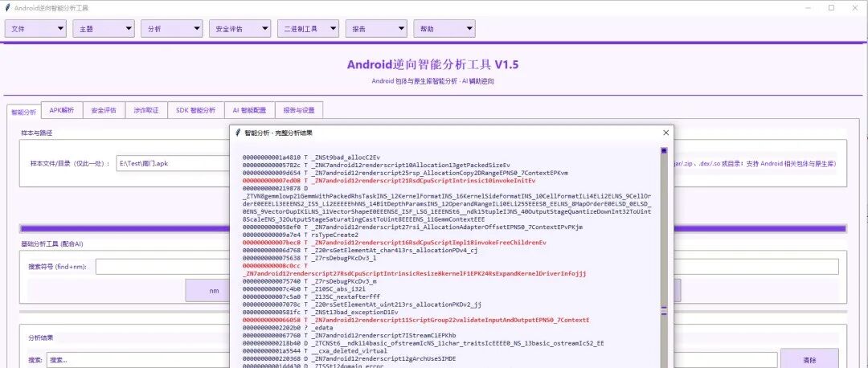868x368 pixels.
Task: Open the 帮助 dropdown menu
Action: (x=444, y=29)
